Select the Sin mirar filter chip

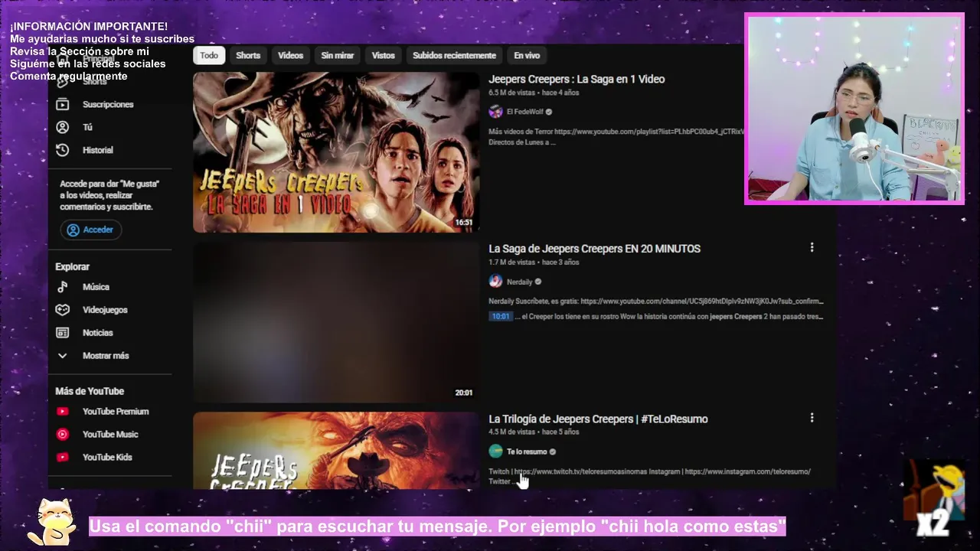point(338,55)
